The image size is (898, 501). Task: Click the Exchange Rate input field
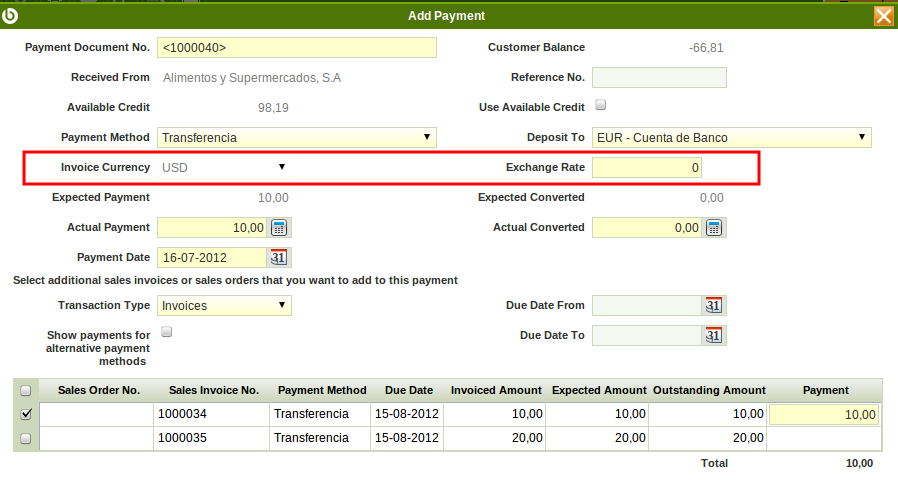click(646, 168)
